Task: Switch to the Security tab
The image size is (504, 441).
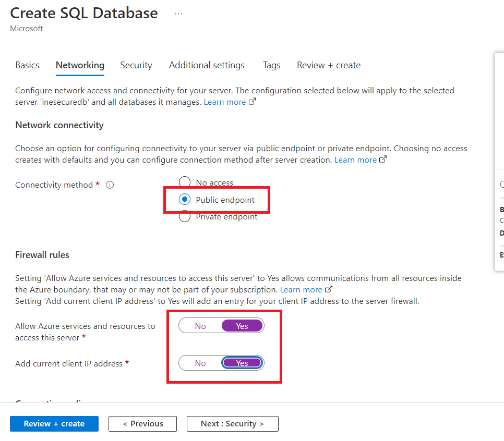Action: click(136, 65)
